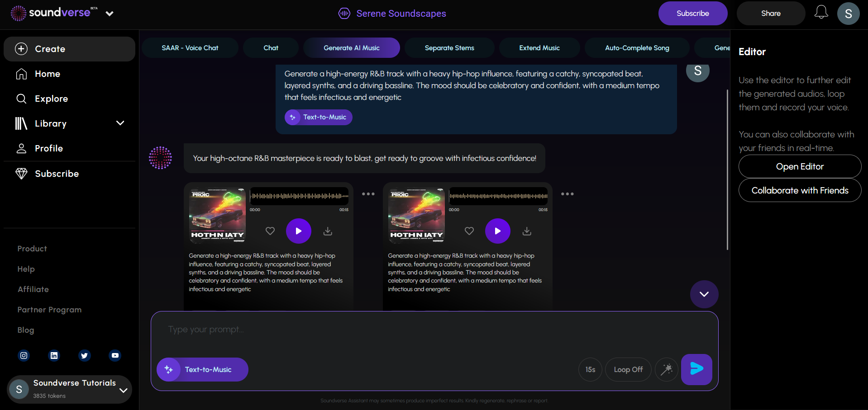868x410 pixels.
Task: Download the second generated track
Action: [x=527, y=231]
